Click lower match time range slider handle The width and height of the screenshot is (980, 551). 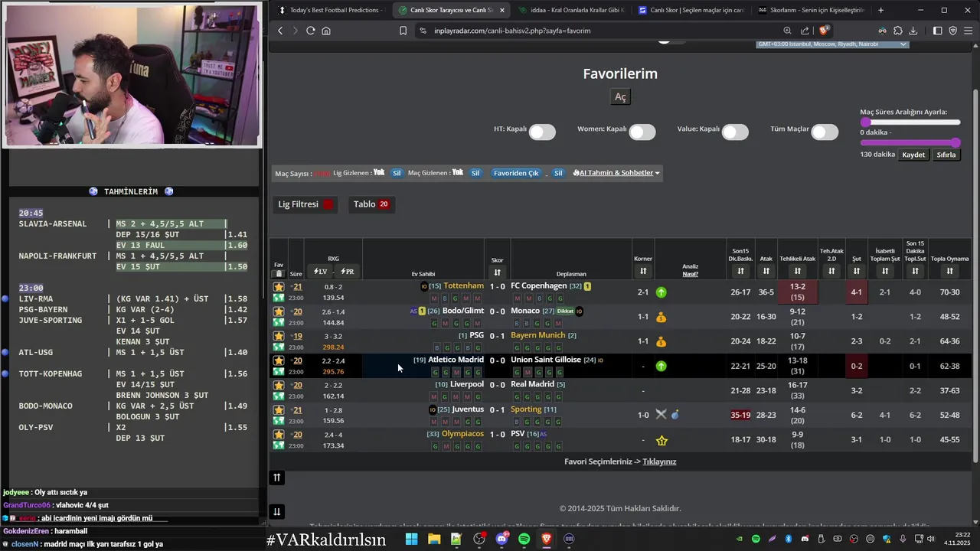click(x=955, y=142)
